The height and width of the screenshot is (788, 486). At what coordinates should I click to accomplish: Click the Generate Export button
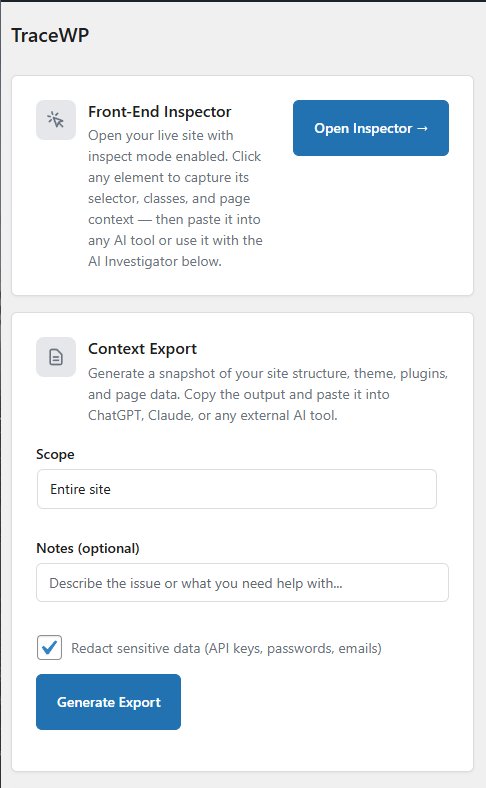pos(109,702)
